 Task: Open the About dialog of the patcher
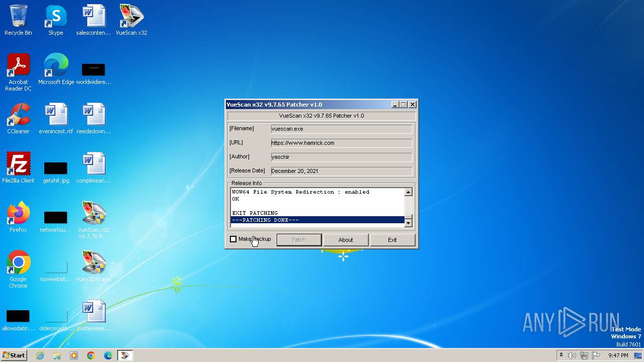[346, 240]
